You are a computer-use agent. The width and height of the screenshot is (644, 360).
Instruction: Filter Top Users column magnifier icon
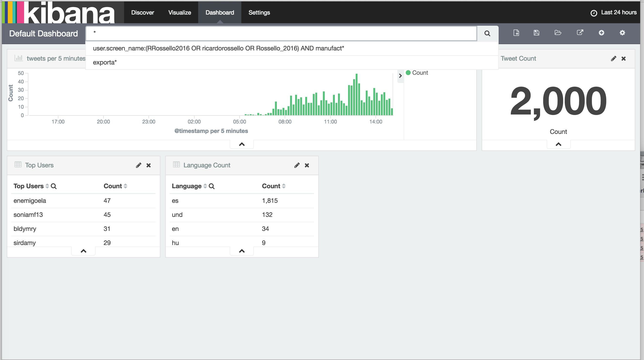pyautogui.click(x=54, y=186)
